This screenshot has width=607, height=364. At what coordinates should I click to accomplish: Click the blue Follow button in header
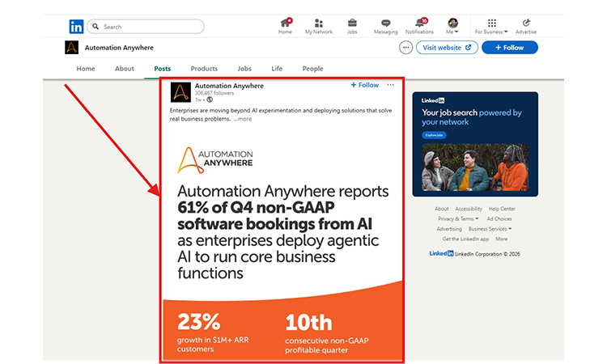(510, 48)
